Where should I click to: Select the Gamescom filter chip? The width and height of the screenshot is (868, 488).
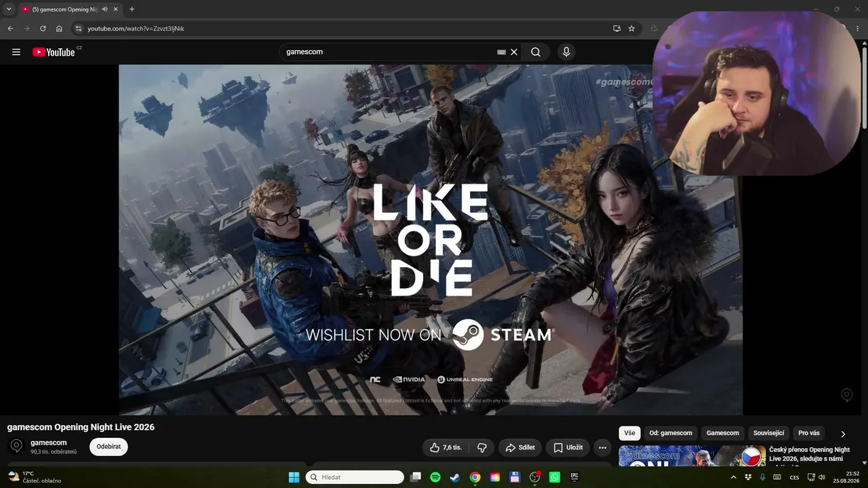pyautogui.click(x=723, y=433)
